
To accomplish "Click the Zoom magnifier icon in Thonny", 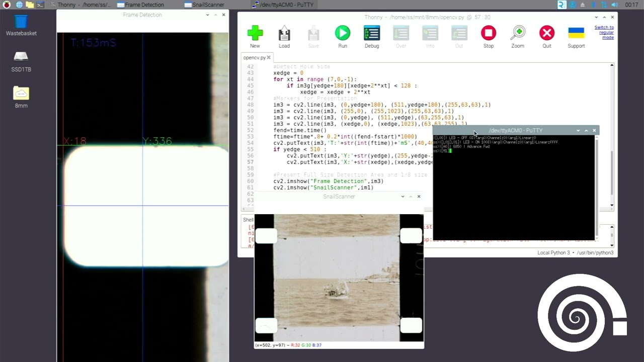I will point(518,33).
